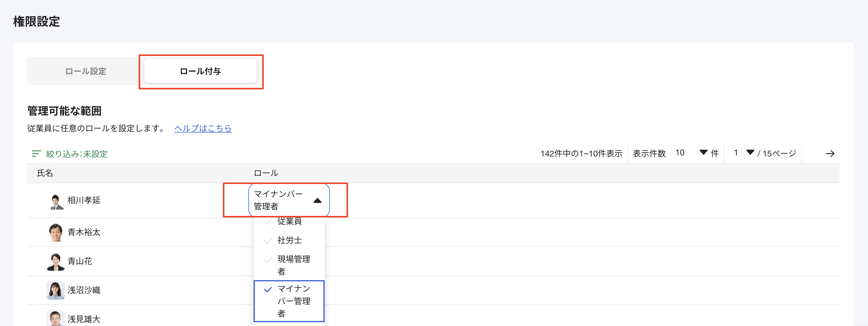The image size is (868, 326).
Task: Choose the checked マイナンバー管理者 option
Action: [x=289, y=301]
